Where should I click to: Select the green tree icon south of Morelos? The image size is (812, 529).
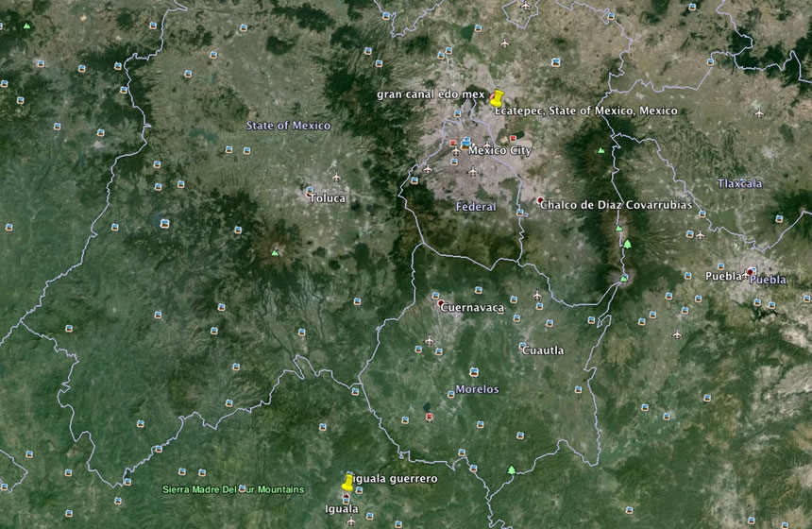(x=512, y=469)
